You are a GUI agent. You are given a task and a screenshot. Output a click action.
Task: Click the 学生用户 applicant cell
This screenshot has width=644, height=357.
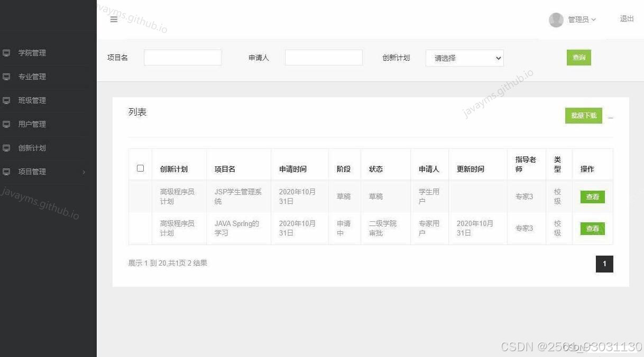pos(429,196)
